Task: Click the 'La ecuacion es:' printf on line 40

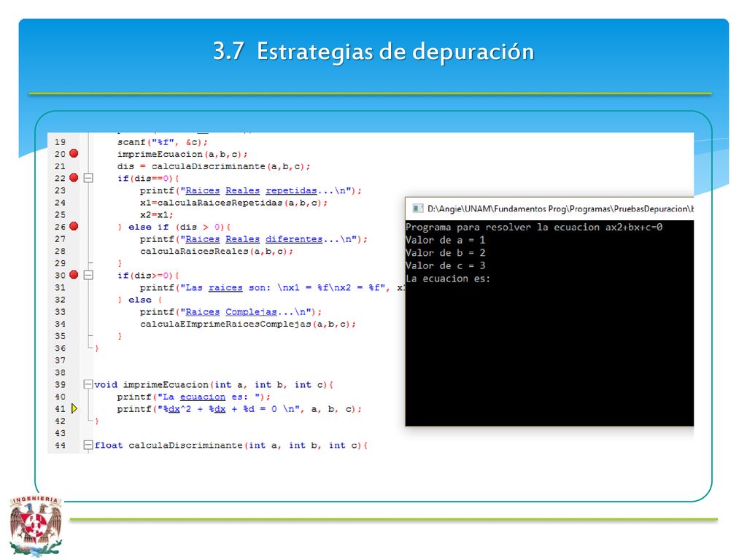Action: coord(194,397)
